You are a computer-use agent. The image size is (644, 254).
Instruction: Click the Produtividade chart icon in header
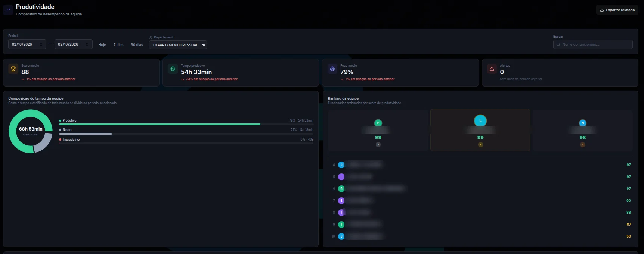click(x=8, y=10)
